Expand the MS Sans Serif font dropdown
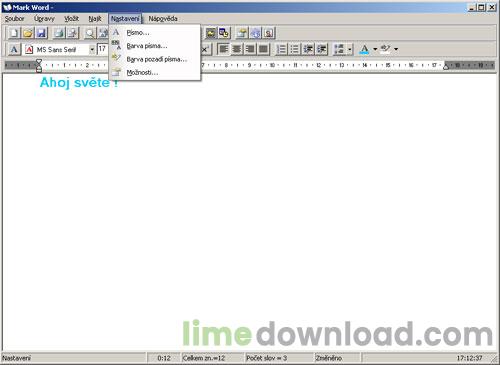 pos(92,50)
